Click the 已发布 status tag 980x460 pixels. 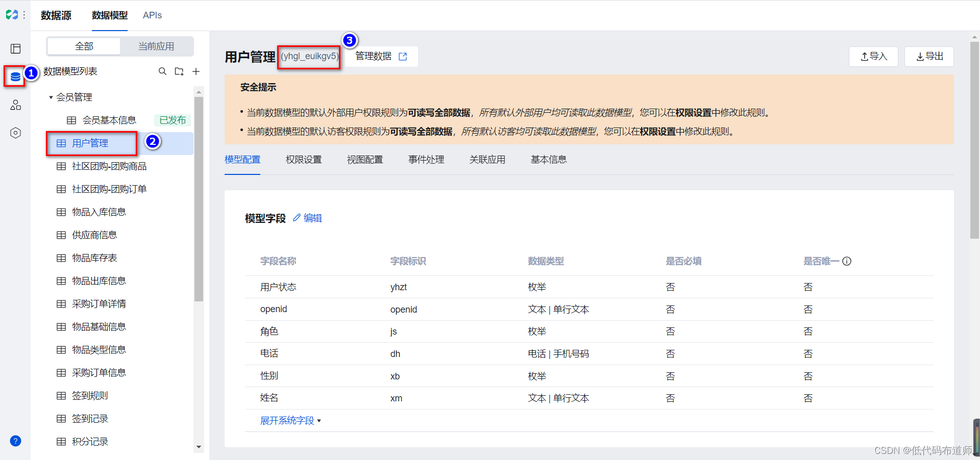tap(173, 120)
